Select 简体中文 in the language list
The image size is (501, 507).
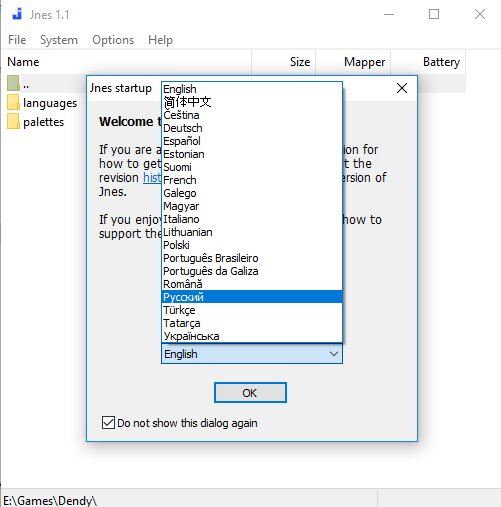click(252, 102)
